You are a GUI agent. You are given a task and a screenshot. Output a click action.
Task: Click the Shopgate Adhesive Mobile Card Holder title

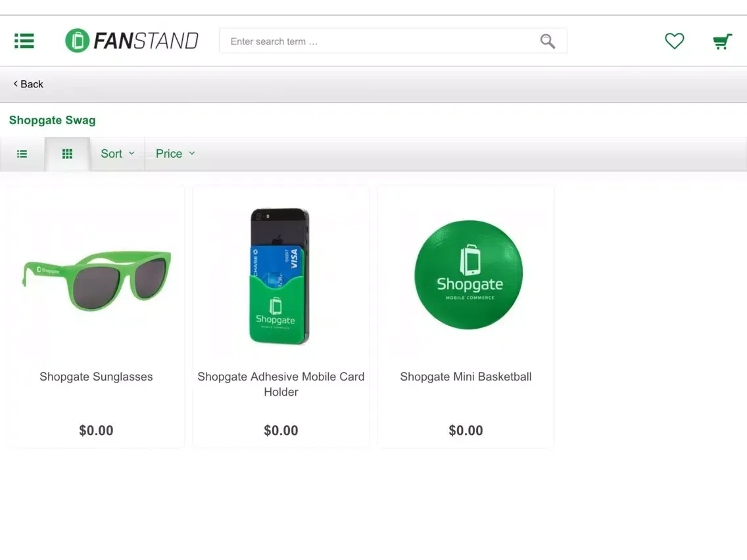coord(281,385)
